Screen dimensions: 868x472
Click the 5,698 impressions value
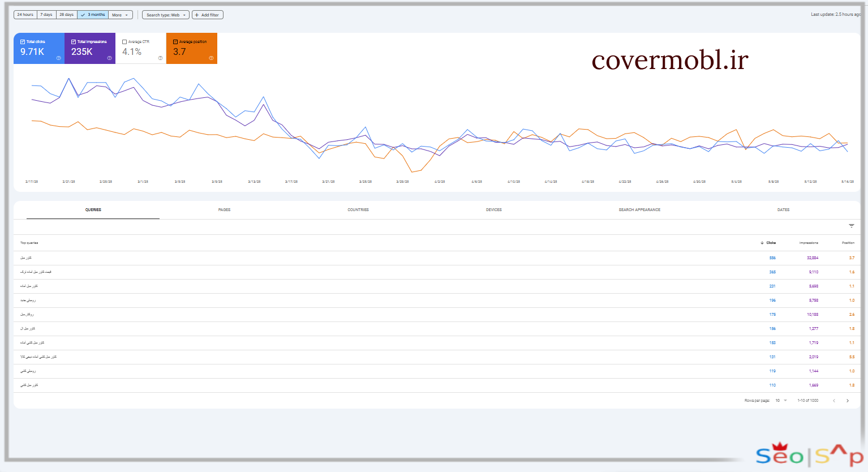click(814, 286)
